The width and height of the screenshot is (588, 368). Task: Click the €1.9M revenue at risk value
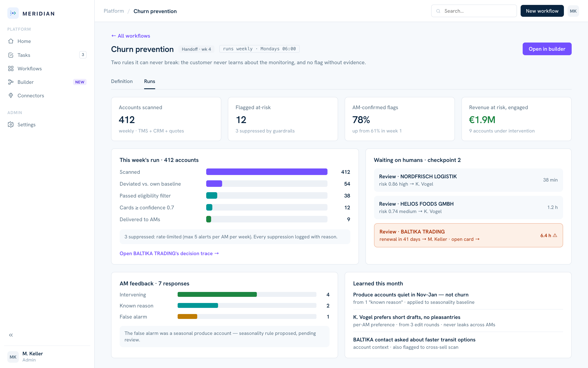pos(482,120)
